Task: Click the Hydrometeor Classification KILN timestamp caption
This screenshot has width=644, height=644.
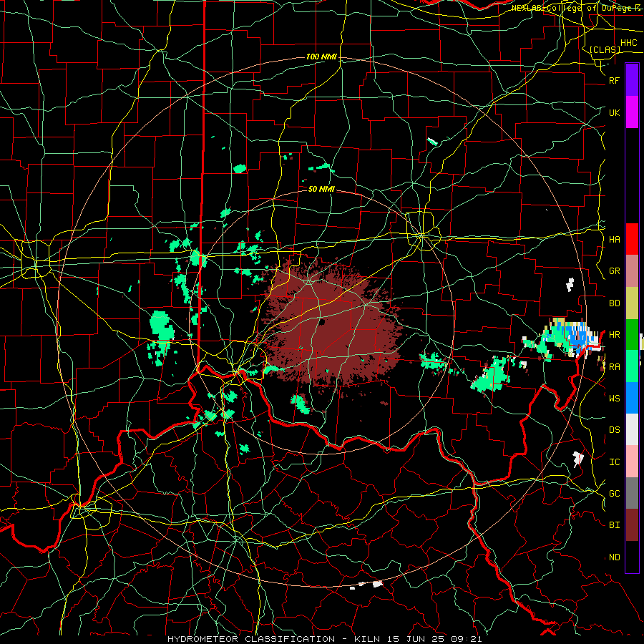Action: [324, 639]
